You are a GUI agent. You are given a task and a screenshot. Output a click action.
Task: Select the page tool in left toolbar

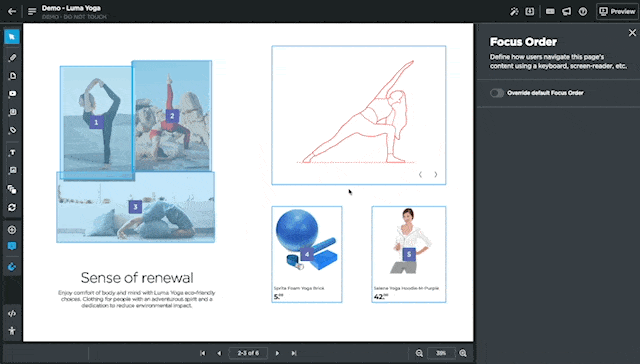(12, 76)
